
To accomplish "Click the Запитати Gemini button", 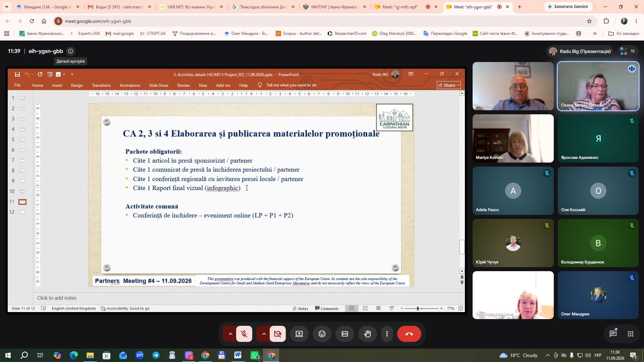I will (568, 7).
